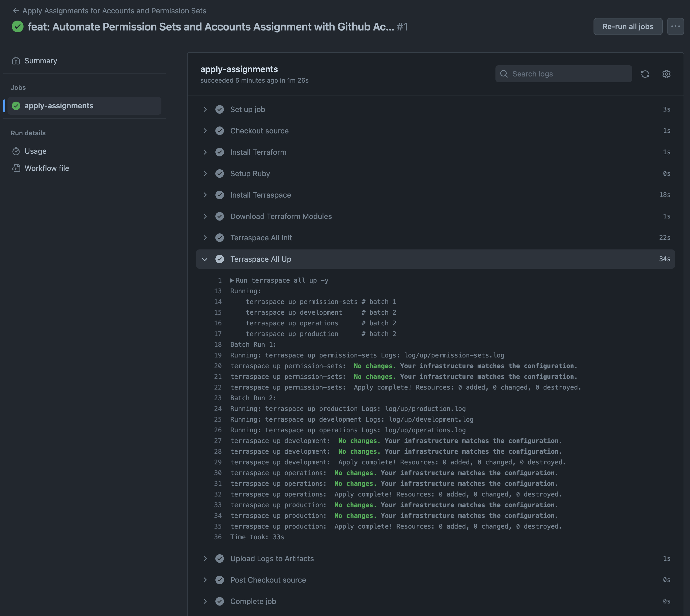Click log line number 23
Image resolution: width=690 pixels, height=616 pixels.
click(x=218, y=398)
